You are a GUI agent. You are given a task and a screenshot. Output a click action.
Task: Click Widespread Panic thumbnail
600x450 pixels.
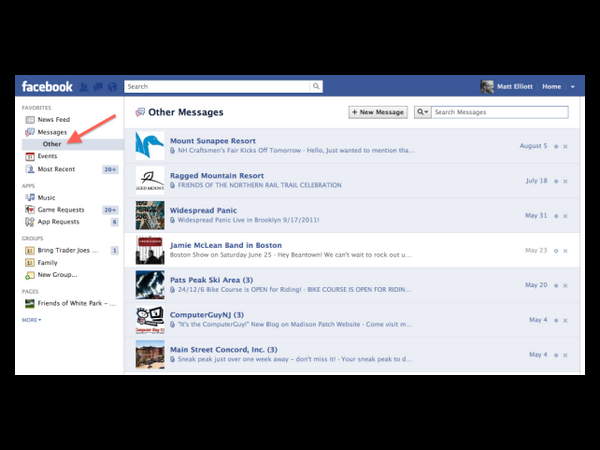150,215
